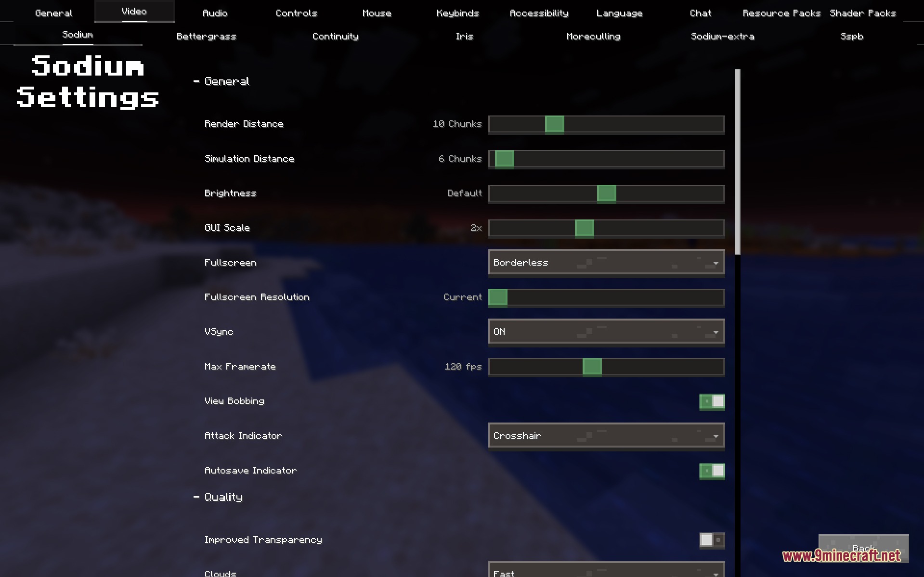The width and height of the screenshot is (924, 577).
Task: Click the "6 Chunks" simulation distance value
Action: 460,159
